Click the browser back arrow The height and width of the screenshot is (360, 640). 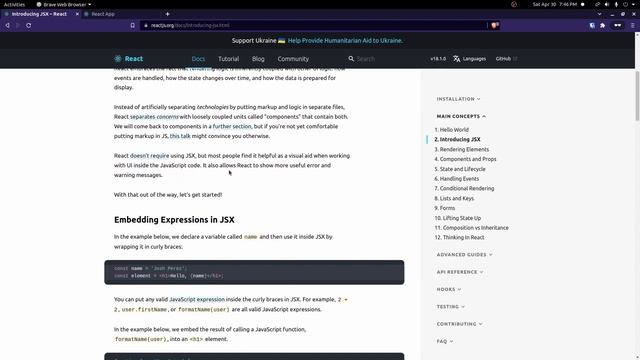[7, 25]
